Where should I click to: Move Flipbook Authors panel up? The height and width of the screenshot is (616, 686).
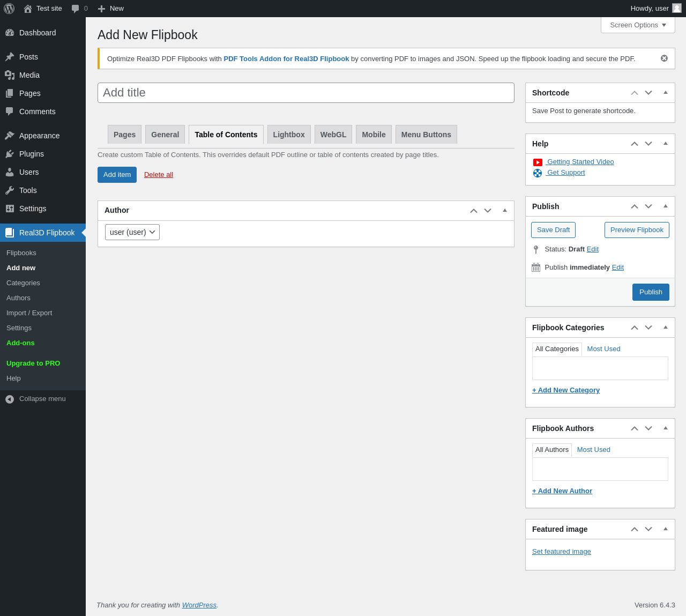pyautogui.click(x=635, y=428)
